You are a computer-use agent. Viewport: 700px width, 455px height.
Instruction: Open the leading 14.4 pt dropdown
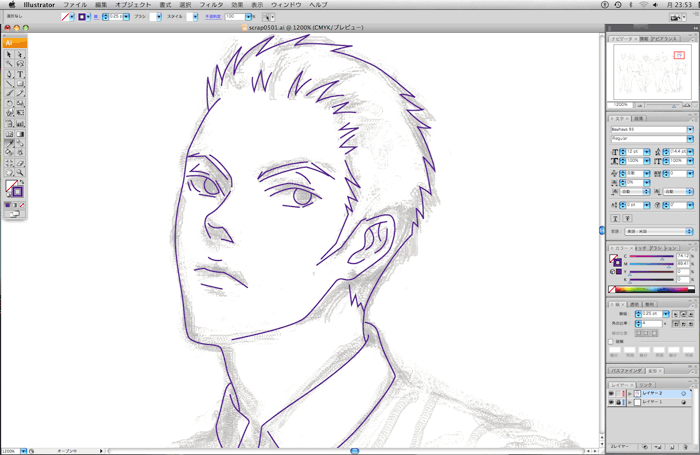(690, 152)
